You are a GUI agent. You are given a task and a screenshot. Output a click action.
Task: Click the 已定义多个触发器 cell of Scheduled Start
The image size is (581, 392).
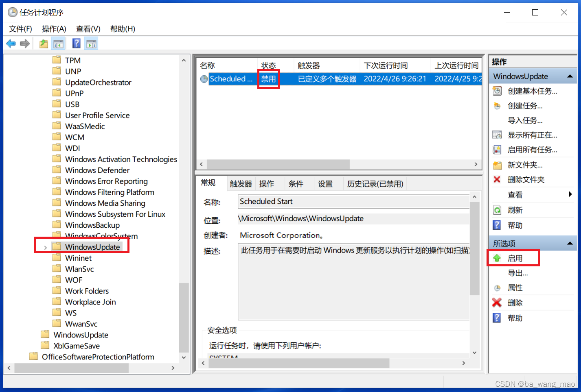[x=327, y=79]
